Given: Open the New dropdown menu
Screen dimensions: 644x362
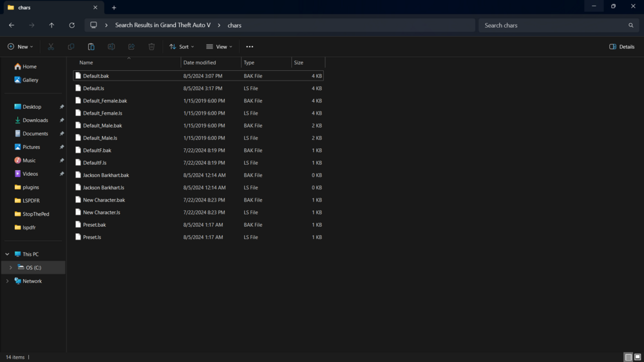Looking at the screenshot, I should coord(21,47).
